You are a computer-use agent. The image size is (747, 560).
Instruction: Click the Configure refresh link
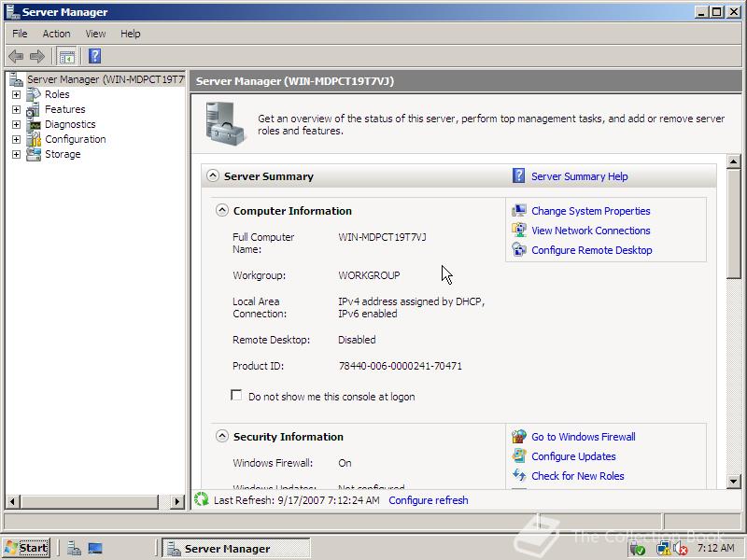tap(429, 500)
